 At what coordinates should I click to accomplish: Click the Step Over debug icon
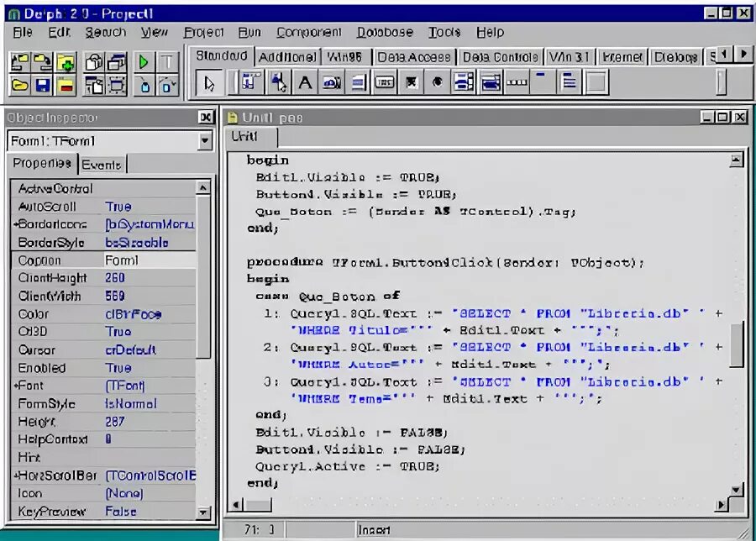[x=167, y=86]
